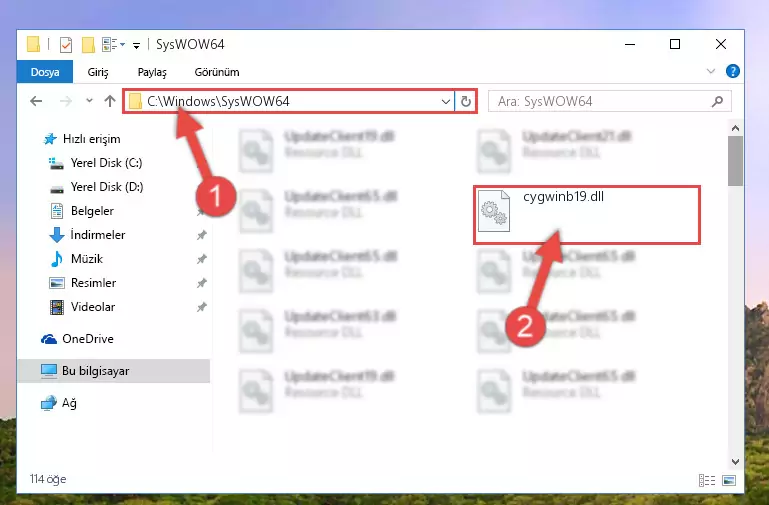This screenshot has height=505, width=769.
Task: Open Help with the question mark icon
Action: (732, 72)
